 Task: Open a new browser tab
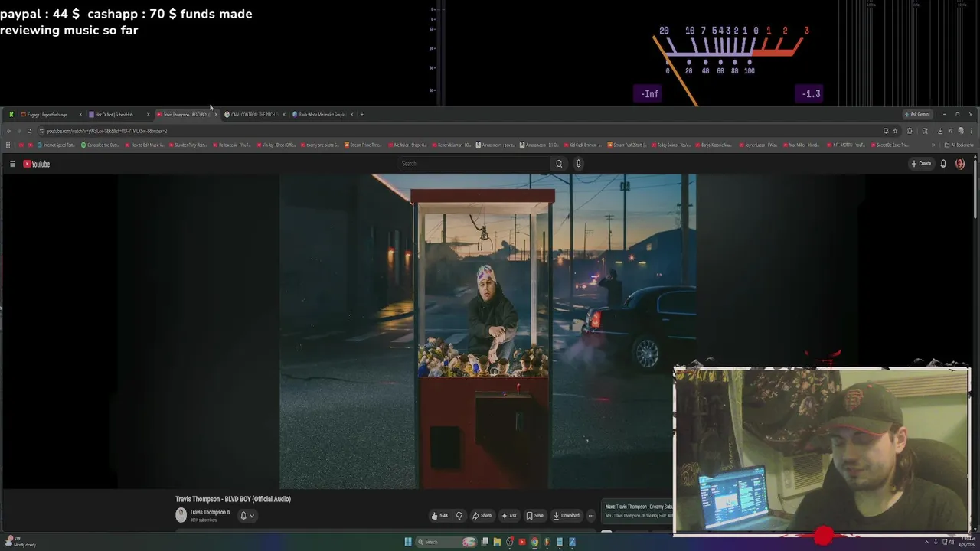pyautogui.click(x=362, y=115)
